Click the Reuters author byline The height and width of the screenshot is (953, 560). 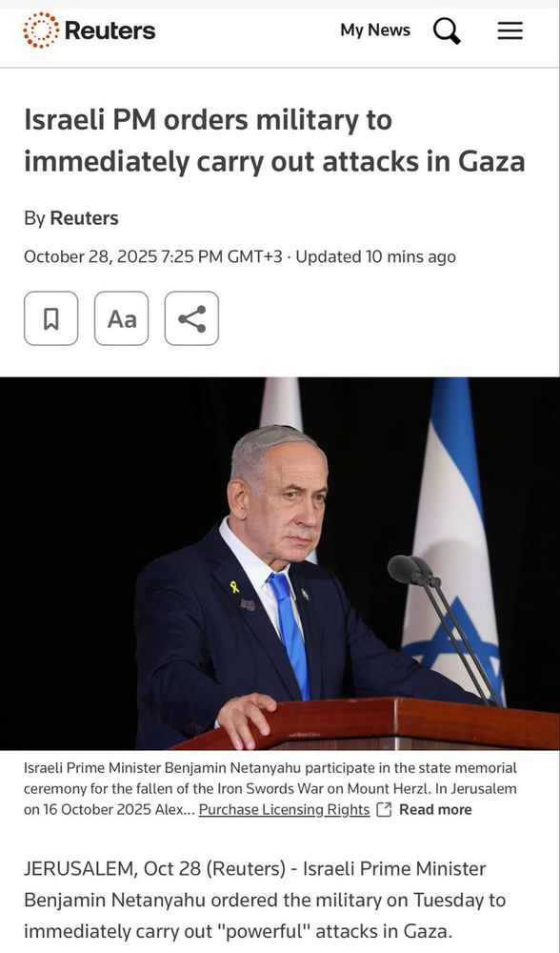click(x=84, y=218)
